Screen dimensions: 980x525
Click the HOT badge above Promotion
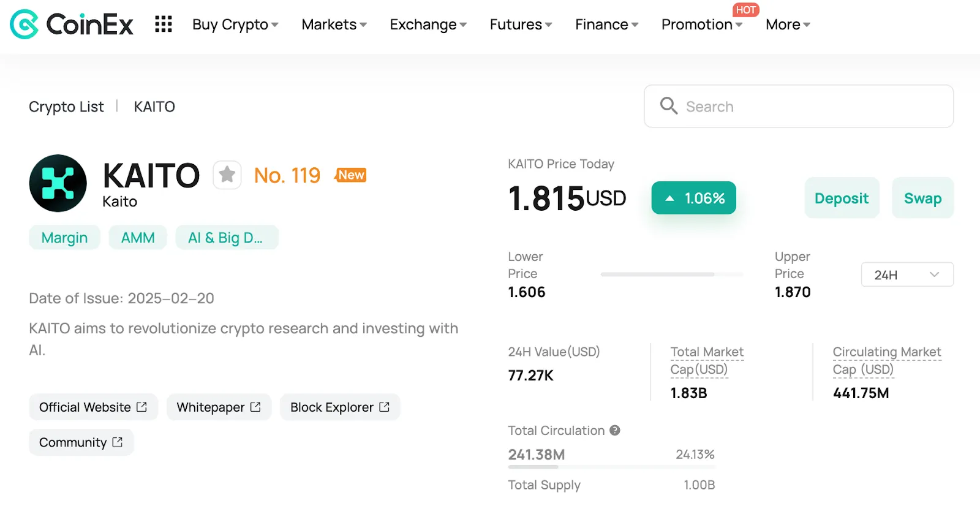pos(745,10)
